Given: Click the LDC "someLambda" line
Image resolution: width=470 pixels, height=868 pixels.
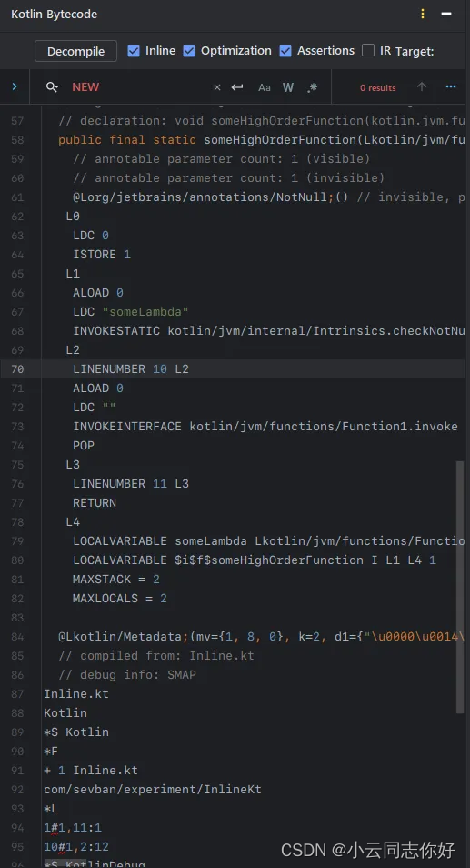Looking at the screenshot, I should pyautogui.click(x=131, y=312).
